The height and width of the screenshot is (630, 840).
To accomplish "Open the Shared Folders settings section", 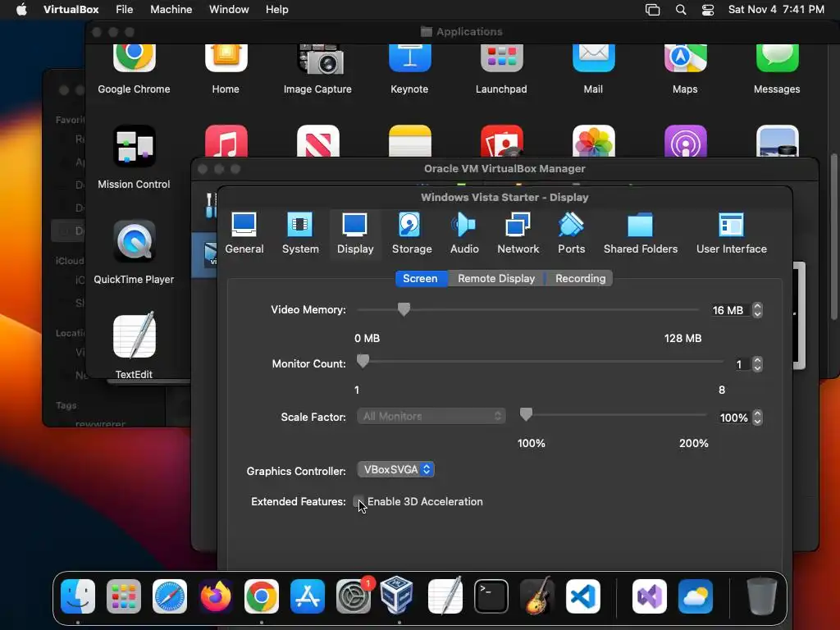I will point(640,234).
